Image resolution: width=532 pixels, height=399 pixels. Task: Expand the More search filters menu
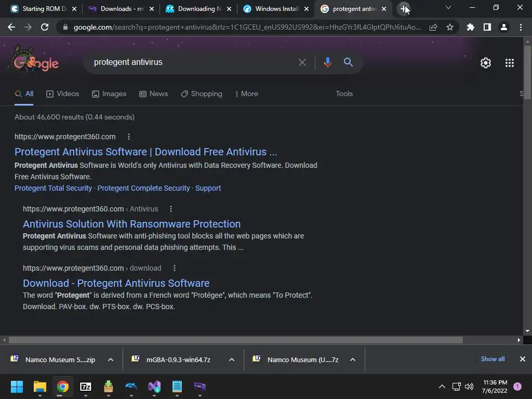point(247,94)
